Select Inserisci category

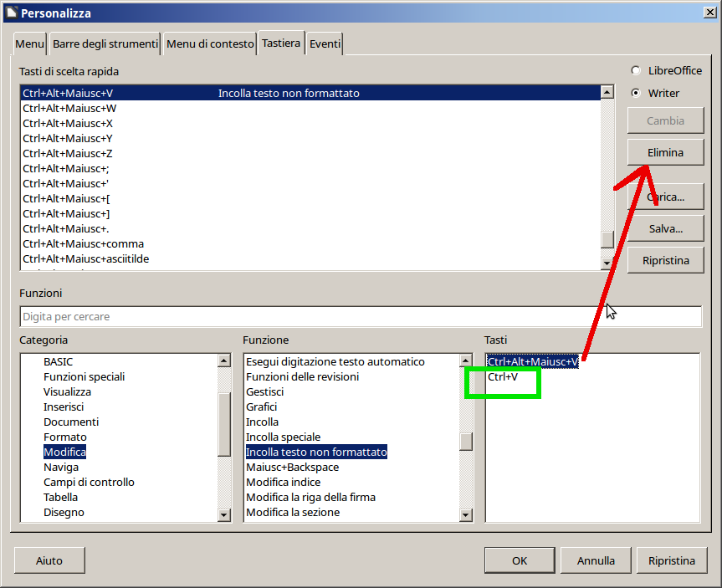(64, 407)
